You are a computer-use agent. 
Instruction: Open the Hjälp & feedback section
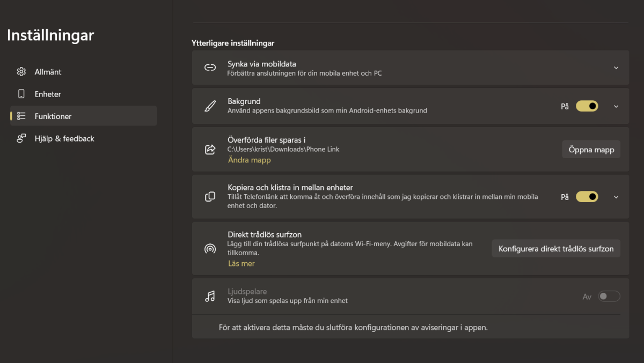pyautogui.click(x=64, y=138)
